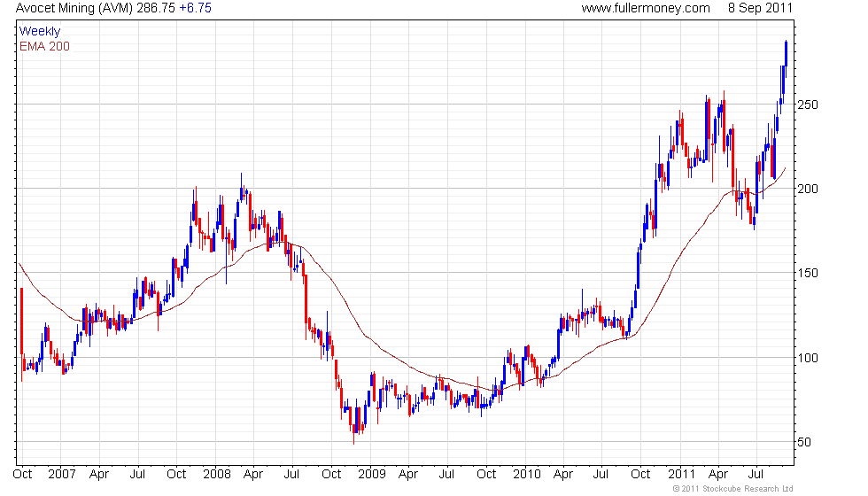Click the 8 Sep 2011 date label
This screenshot has height=496, width=868.
tap(760, 8)
